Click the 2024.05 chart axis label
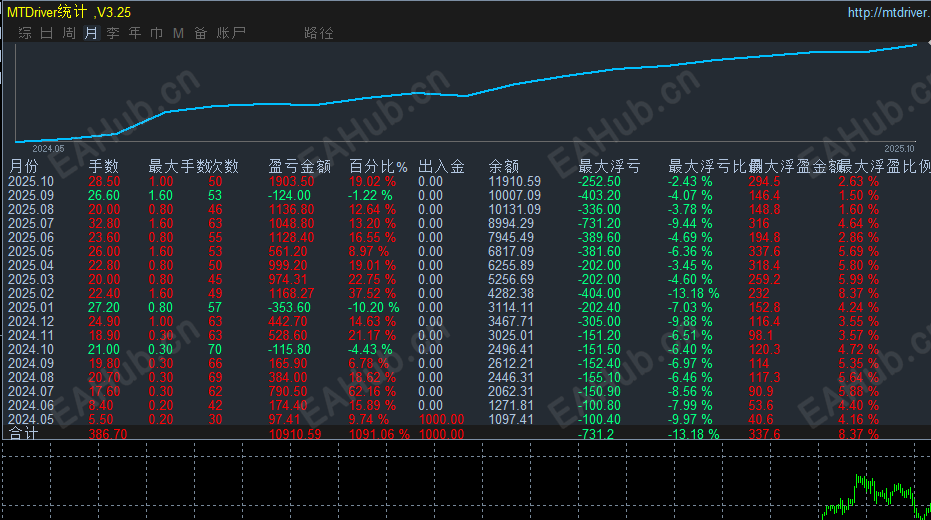Viewport: 931px width, 520px height. [x=48, y=149]
